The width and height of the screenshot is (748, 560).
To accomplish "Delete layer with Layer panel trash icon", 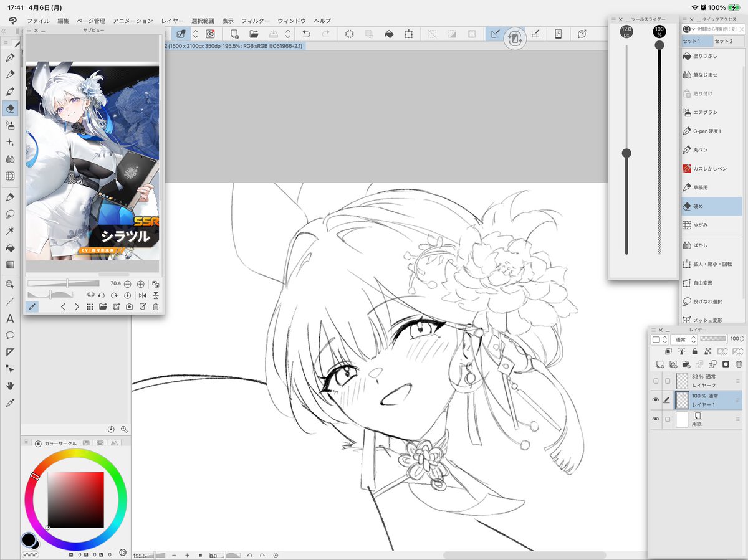I will coord(739,364).
